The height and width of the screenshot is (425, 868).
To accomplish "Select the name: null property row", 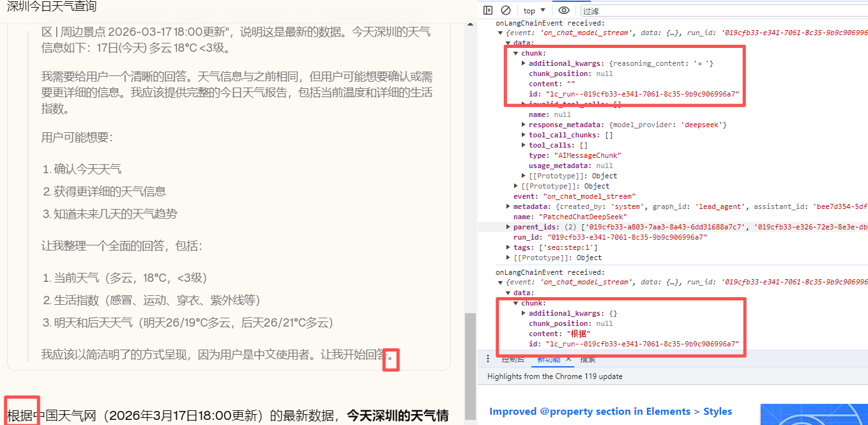I will click(x=550, y=114).
